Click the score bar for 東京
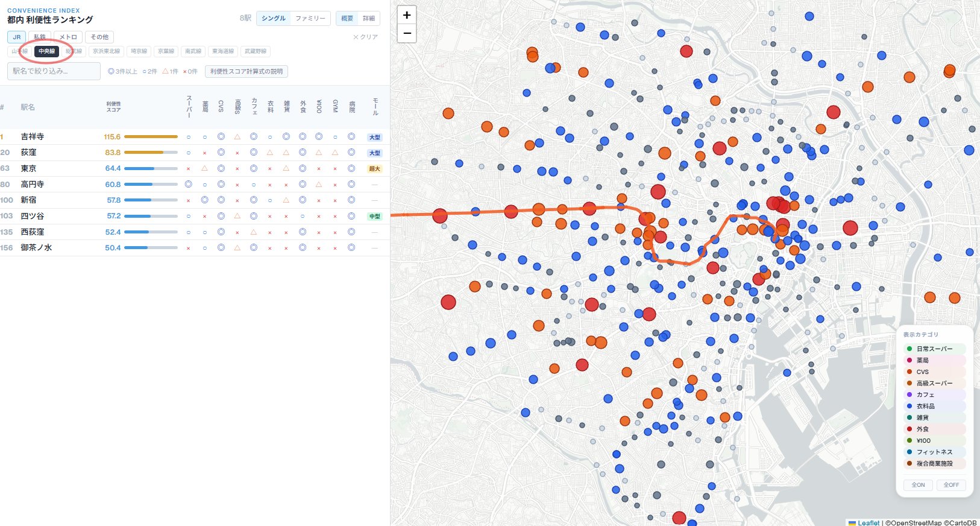 point(151,168)
